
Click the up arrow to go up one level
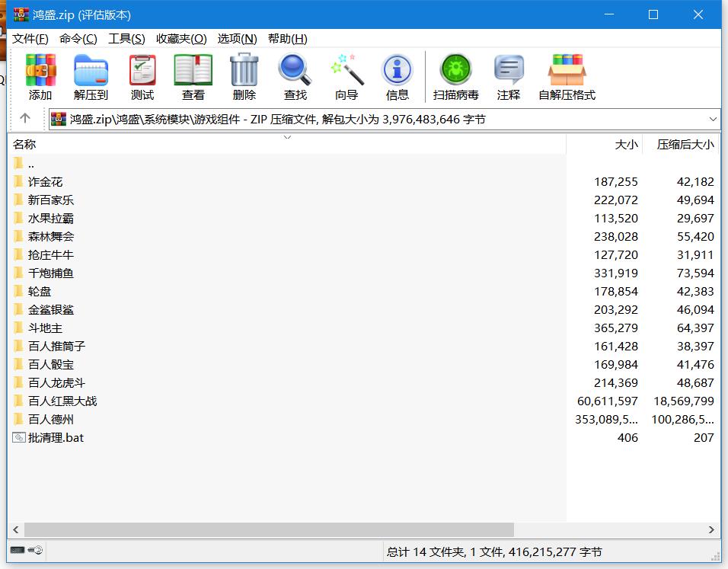24,119
